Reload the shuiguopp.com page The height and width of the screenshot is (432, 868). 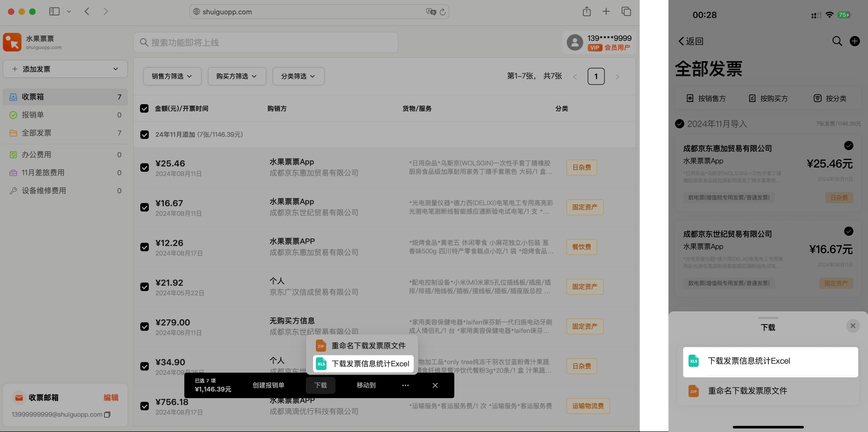[443, 12]
